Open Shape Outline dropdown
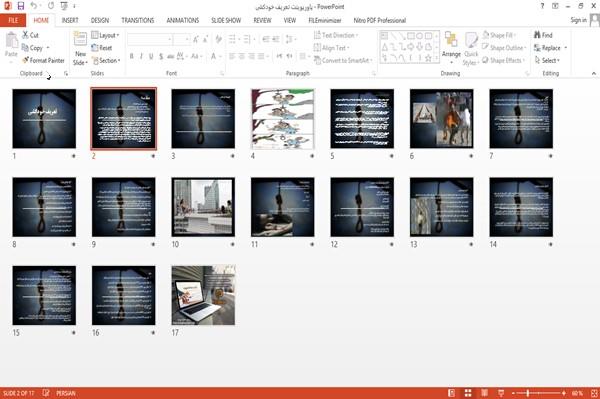Image resolution: width=600 pixels, height=399 pixels. (504, 47)
